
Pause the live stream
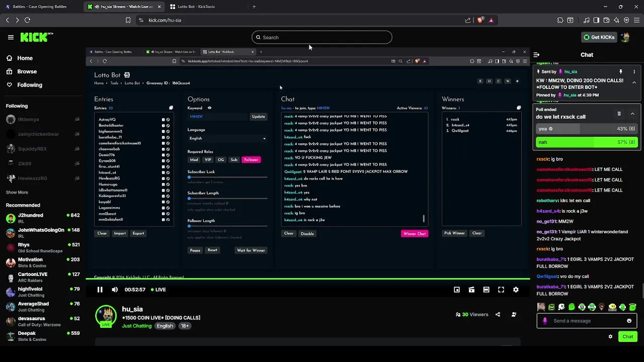click(x=100, y=290)
